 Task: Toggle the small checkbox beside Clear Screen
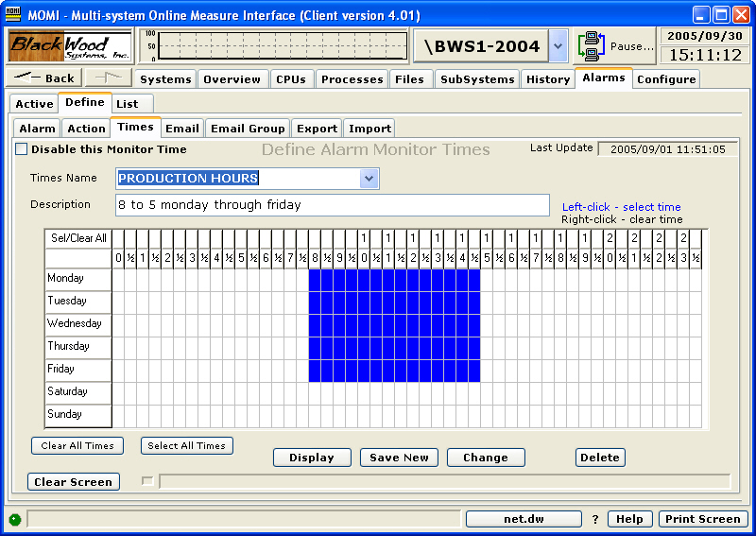146,481
